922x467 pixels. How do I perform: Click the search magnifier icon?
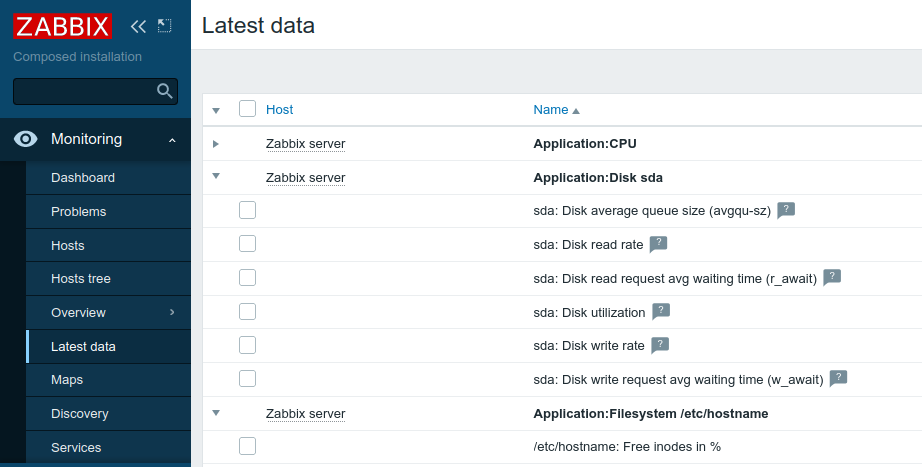point(165,92)
